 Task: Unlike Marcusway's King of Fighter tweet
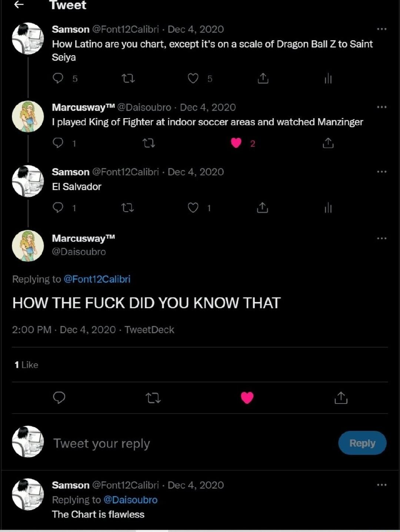236,143
